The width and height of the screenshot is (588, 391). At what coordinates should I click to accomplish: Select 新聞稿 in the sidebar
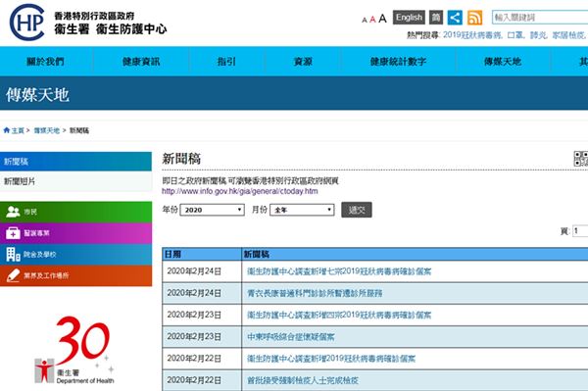75,162
